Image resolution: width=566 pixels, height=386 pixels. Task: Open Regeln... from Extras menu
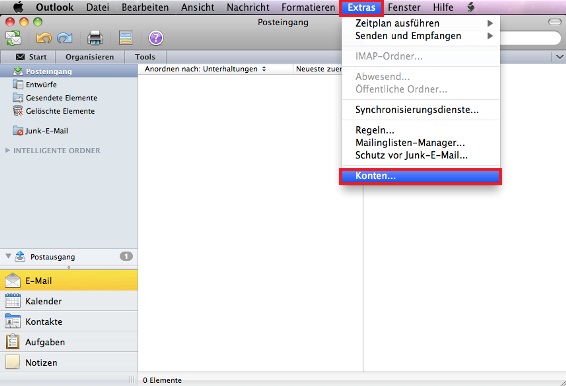coord(375,130)
